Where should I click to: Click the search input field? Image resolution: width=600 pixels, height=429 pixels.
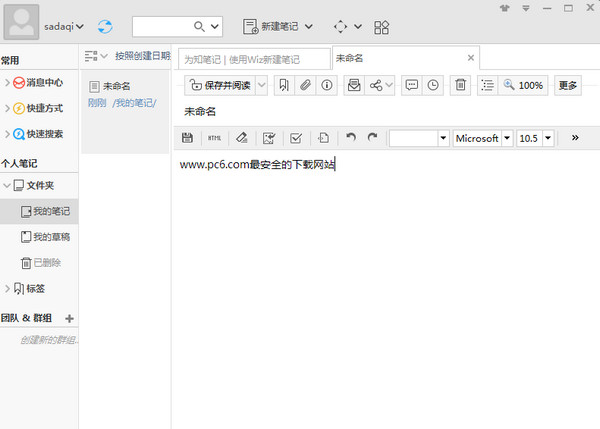pos(160,25)
